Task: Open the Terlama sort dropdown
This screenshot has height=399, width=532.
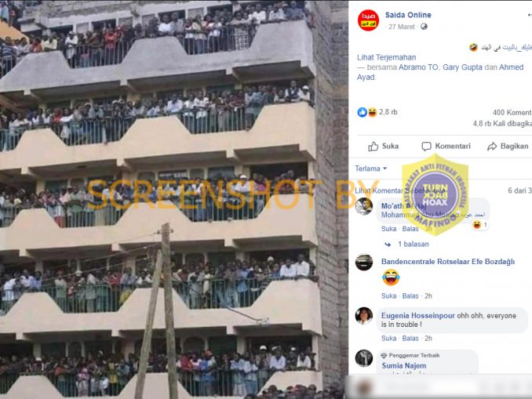Action: click(x=371, y=169)
